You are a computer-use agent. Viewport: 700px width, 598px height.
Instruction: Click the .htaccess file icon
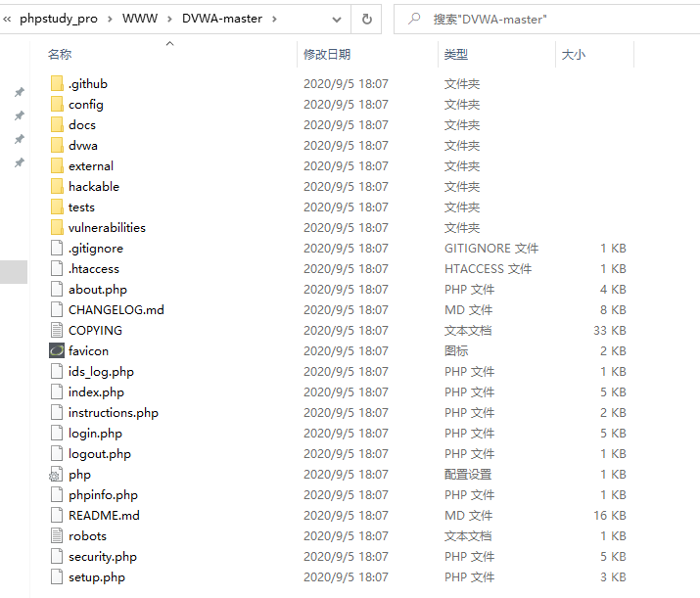[57, 268]
